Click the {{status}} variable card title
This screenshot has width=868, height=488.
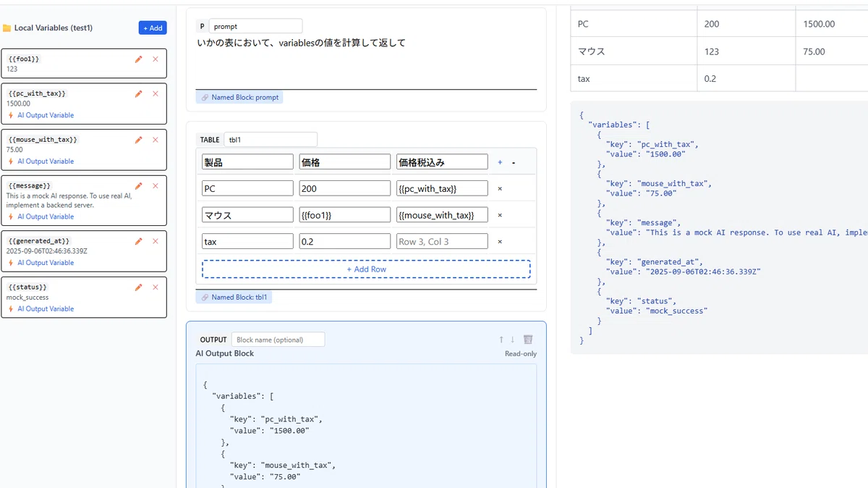pos(28,287)
